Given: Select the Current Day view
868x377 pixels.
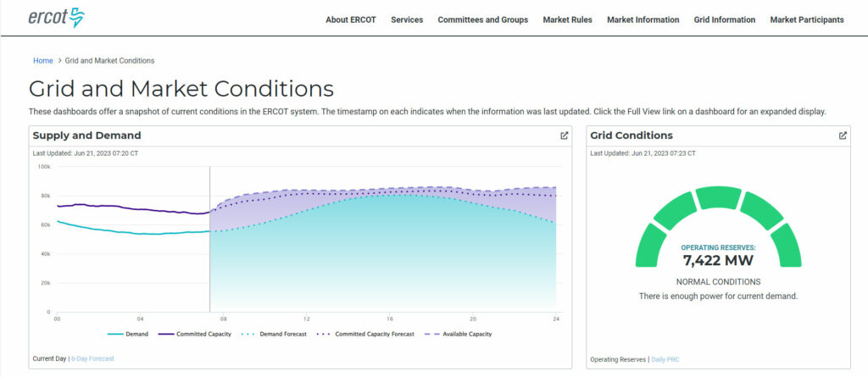Looking at the screenshot, I should (x=49, y=358).
